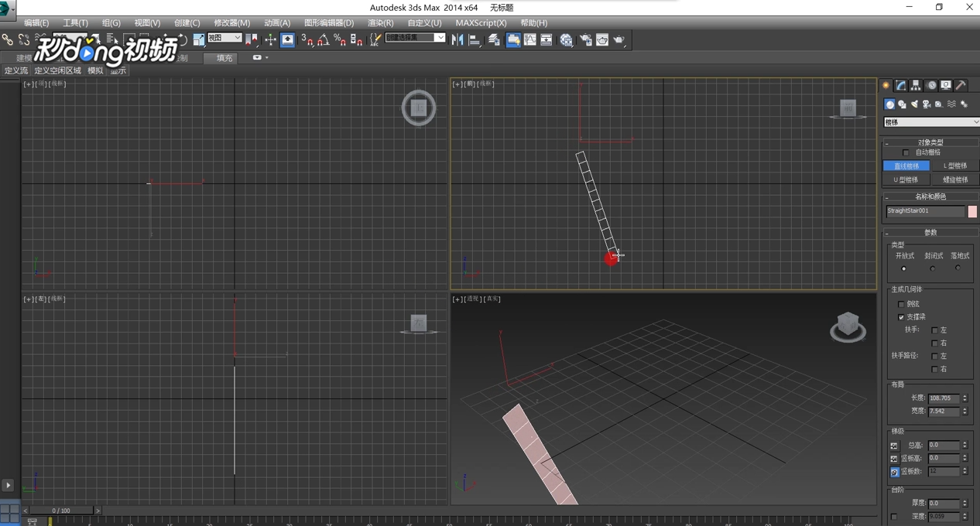Toggle the 总高 lock pin button
The image size is (980, 526).
894,446
